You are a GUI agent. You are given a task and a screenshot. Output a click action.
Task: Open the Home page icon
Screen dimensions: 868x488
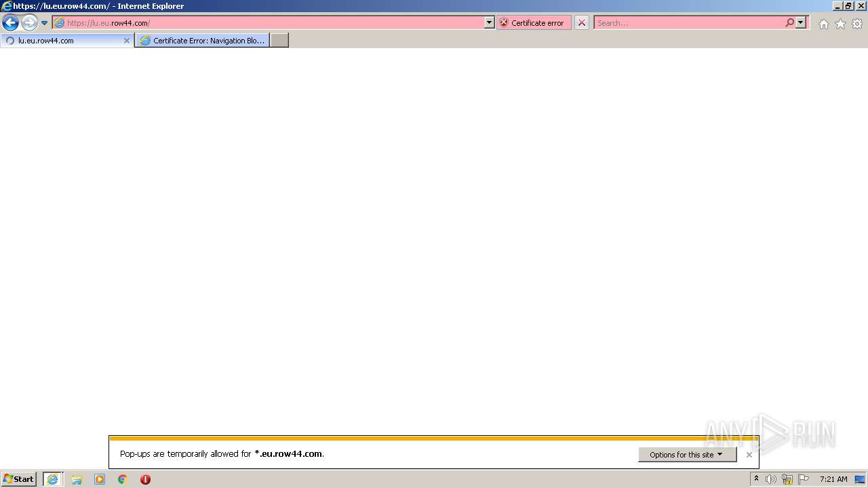tap(823, 24)
